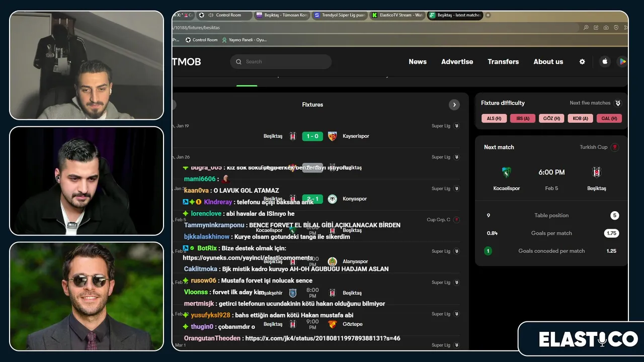Image resolution: width=644 pixels, height=362 pixels.
Task: Click Super Lig icon on Konyaspor row
Action: pos(457,189)
